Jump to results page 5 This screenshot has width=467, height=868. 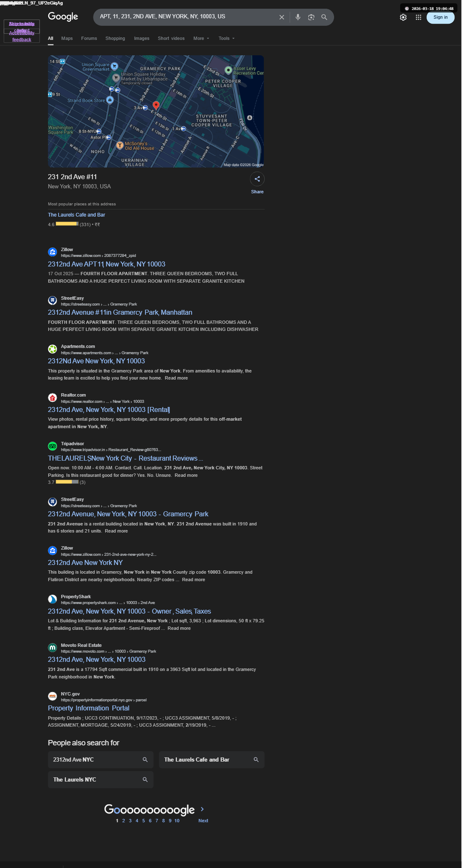143,821
